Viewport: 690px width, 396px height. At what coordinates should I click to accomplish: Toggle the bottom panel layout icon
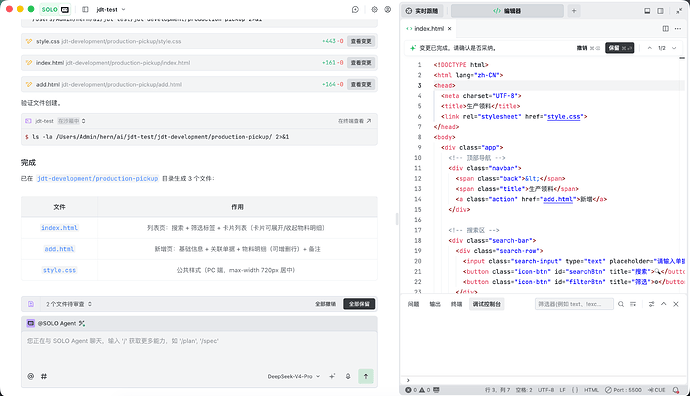point(647,11)
